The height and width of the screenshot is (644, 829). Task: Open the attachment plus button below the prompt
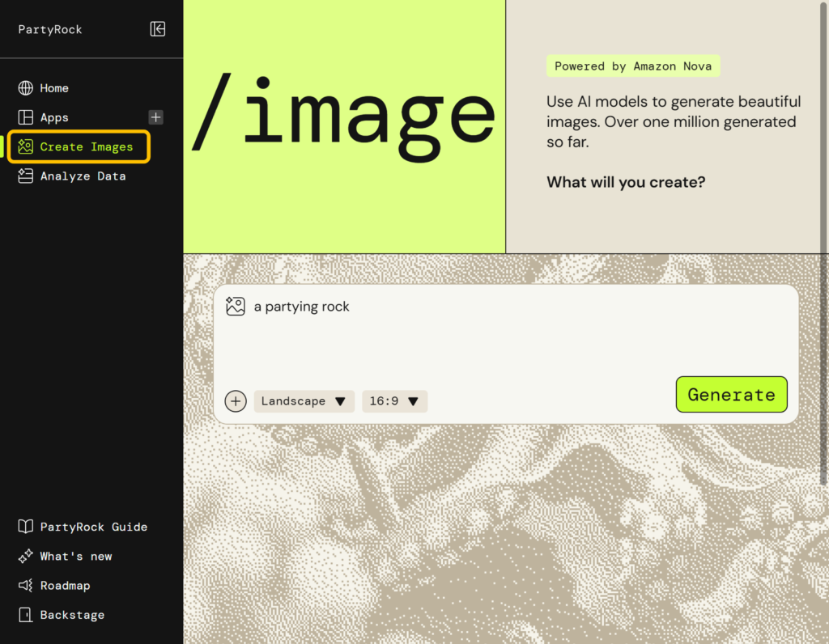click(236, 400)
